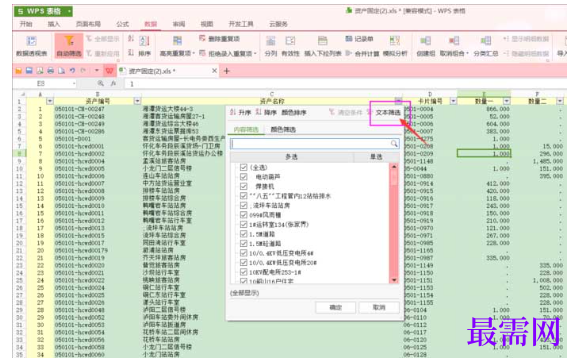Image resolution: width=579 pixels, height=363 pixels.
Task: Toggle the (全选) select-all checkbox
Action: coord(243,167)
